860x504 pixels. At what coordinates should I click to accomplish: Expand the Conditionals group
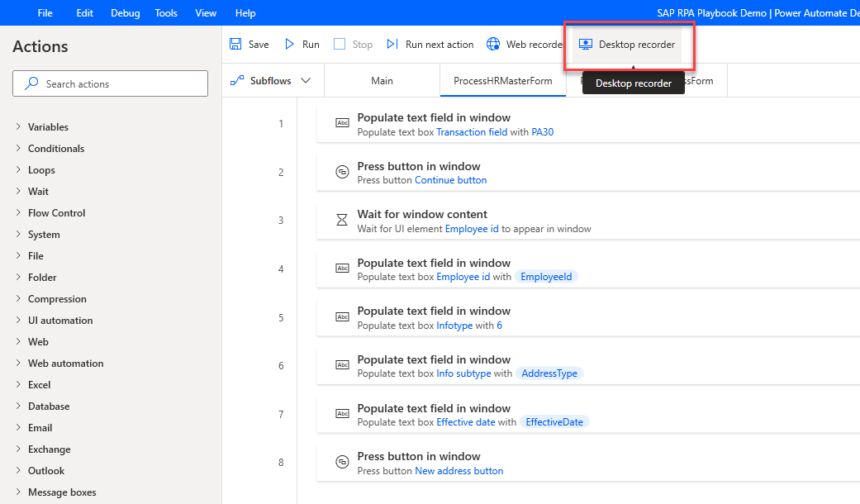click(x=18, y=148)
